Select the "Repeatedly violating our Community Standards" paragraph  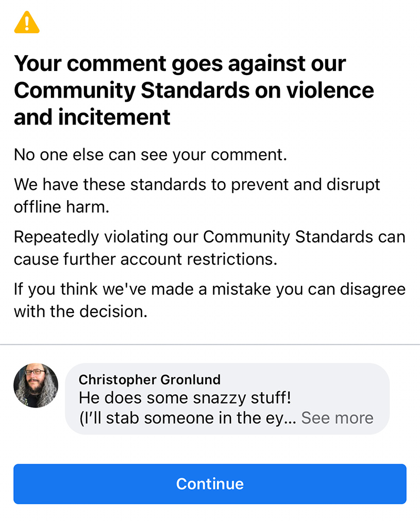click(209, 248)
